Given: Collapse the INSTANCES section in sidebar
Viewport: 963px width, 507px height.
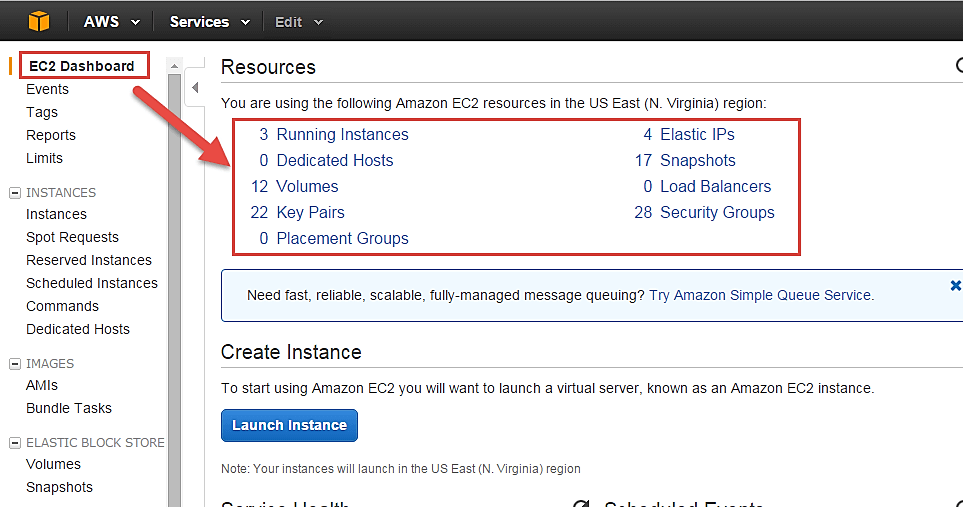Looking at the screenshot, I should pyautogui.click(x=15, y=193).
